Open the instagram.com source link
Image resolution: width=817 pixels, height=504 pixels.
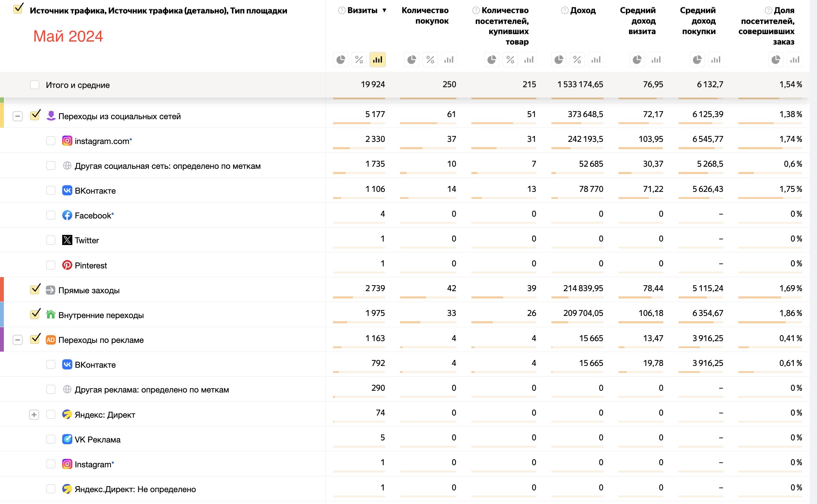(x=102, y=141)
